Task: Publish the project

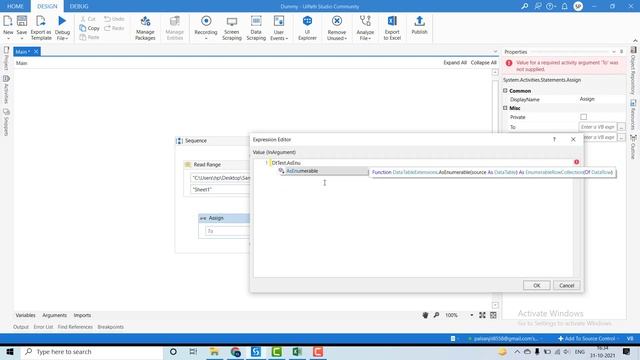Action: 419,25
